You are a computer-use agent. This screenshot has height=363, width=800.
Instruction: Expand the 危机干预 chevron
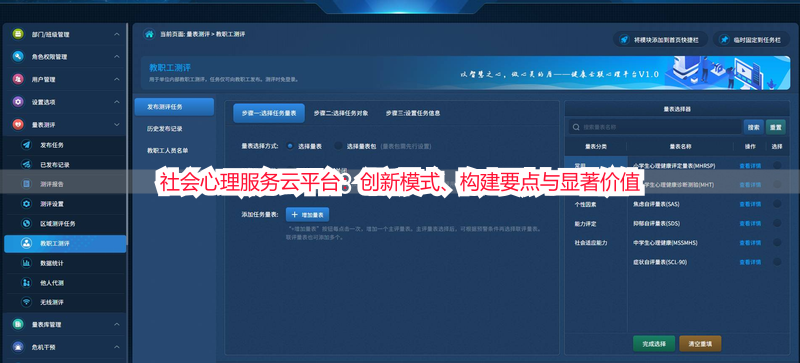click(x=117, y=347)
